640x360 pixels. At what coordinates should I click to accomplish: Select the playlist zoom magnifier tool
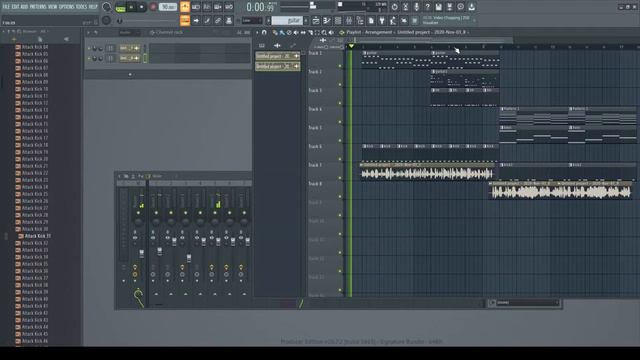(x=324, y=32)
